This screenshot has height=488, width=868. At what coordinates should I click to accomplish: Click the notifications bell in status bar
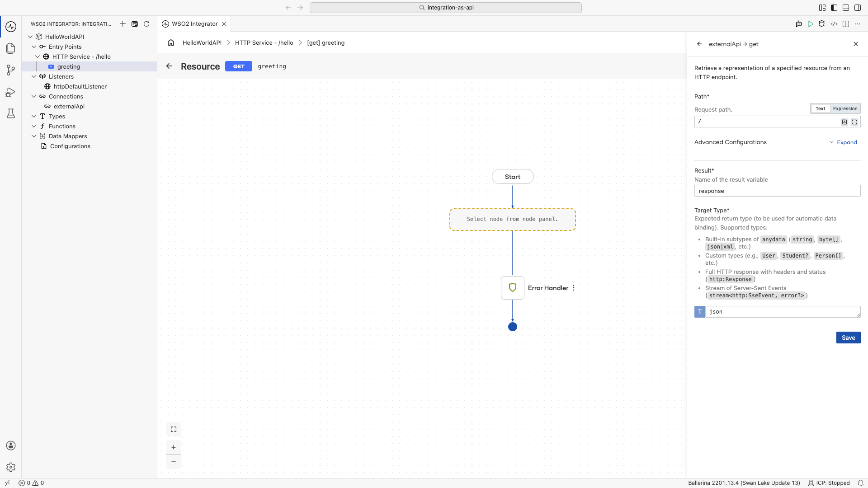tap(861, 483)
